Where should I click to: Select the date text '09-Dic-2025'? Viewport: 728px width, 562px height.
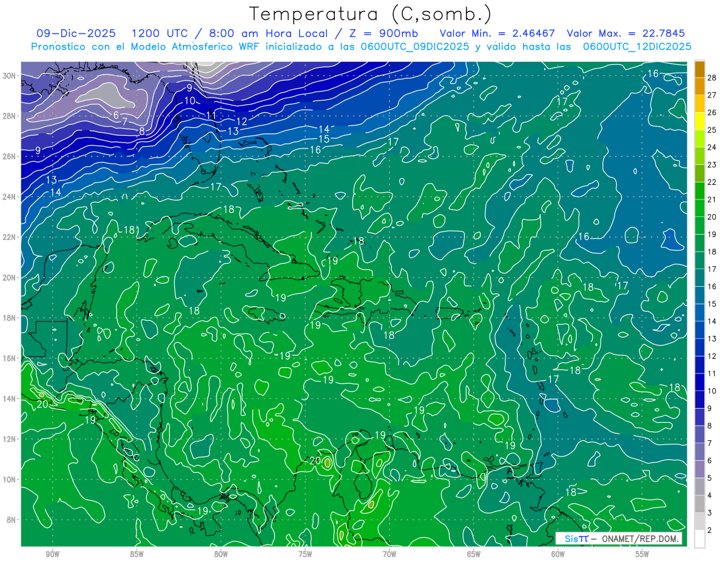coord(76,33)
